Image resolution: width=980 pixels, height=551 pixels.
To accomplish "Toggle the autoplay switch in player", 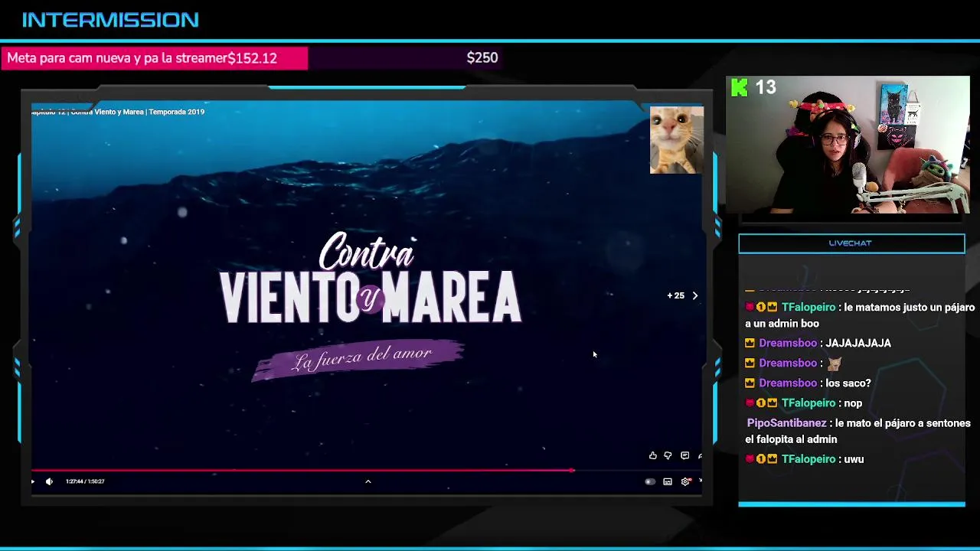I will [650, 481].
